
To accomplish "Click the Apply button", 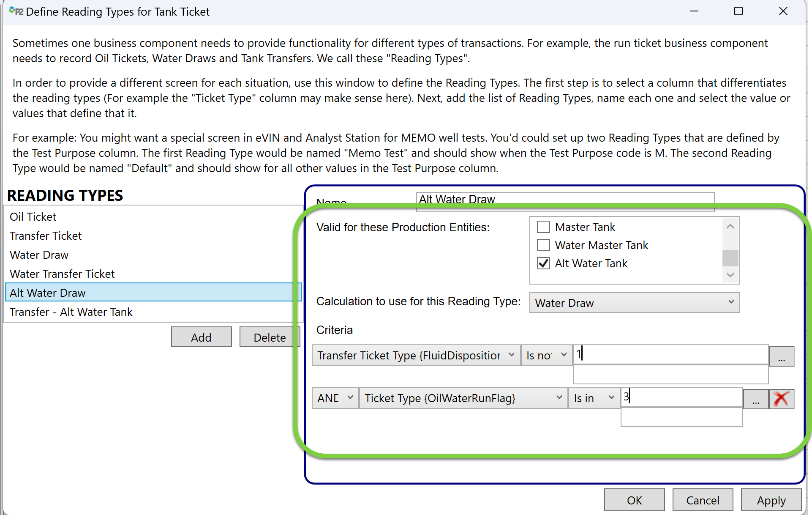I will 771,501.
